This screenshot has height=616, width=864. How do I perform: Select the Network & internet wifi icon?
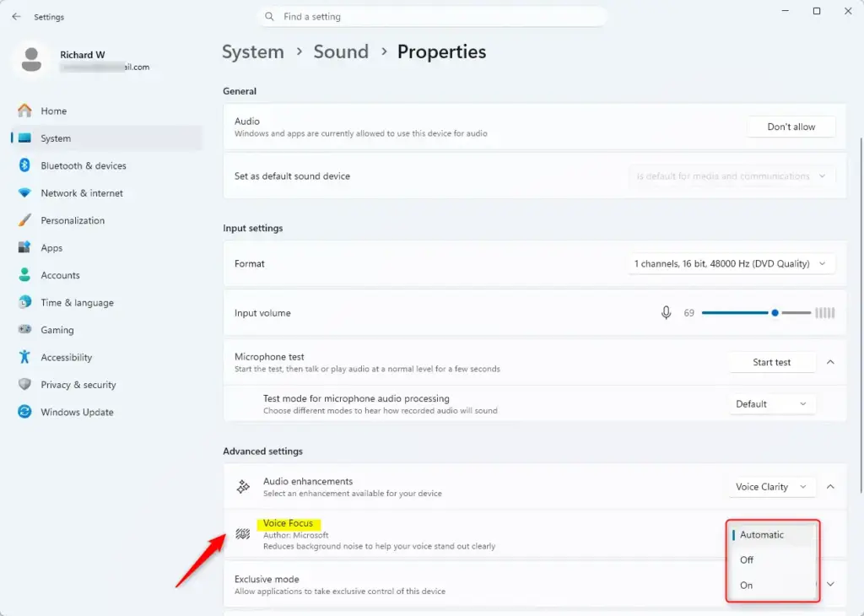pos(24,193)
